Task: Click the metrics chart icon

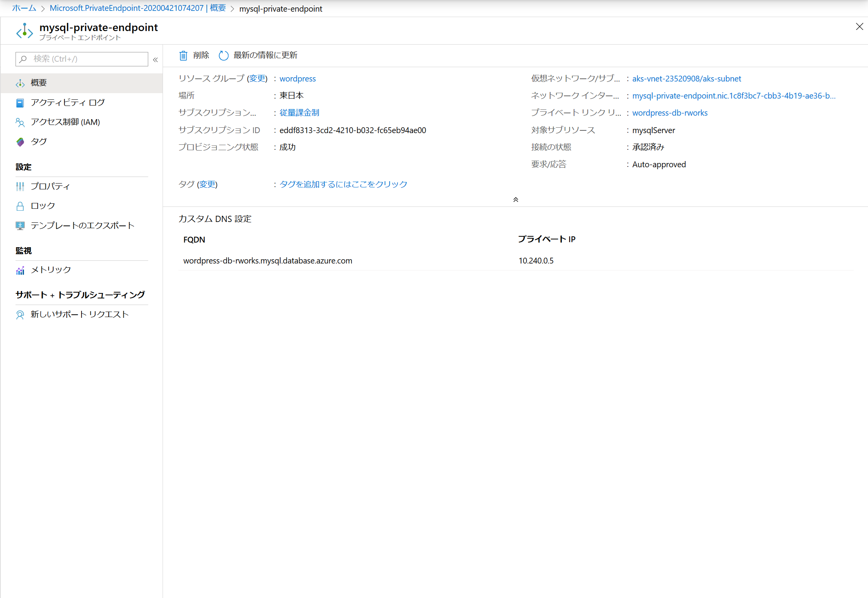Action: click(x=20, y=270)
